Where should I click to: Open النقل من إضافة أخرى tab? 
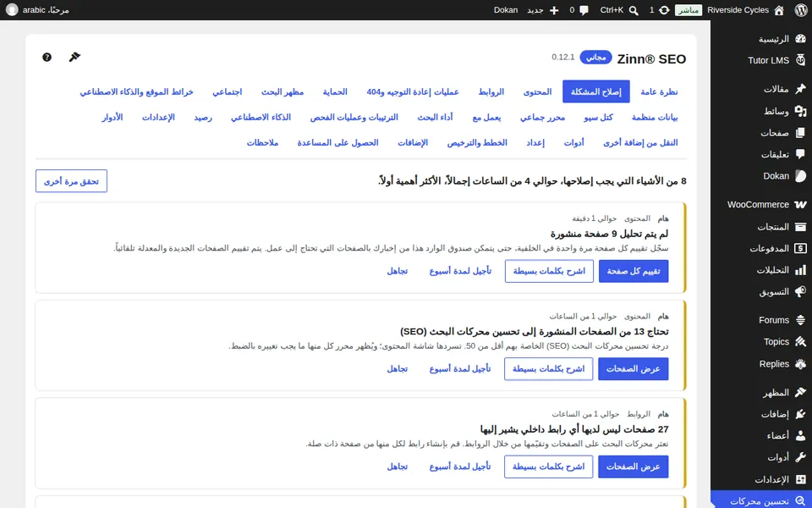(640, 142)
